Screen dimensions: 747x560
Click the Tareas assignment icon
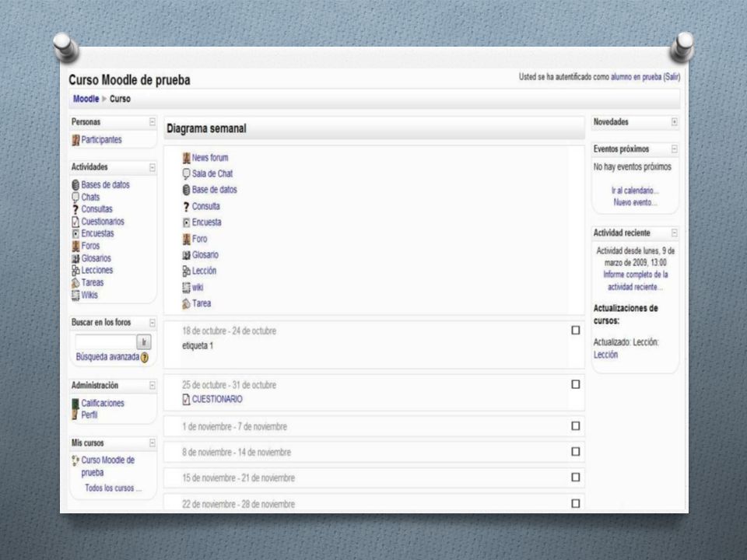tap(75, 283)
